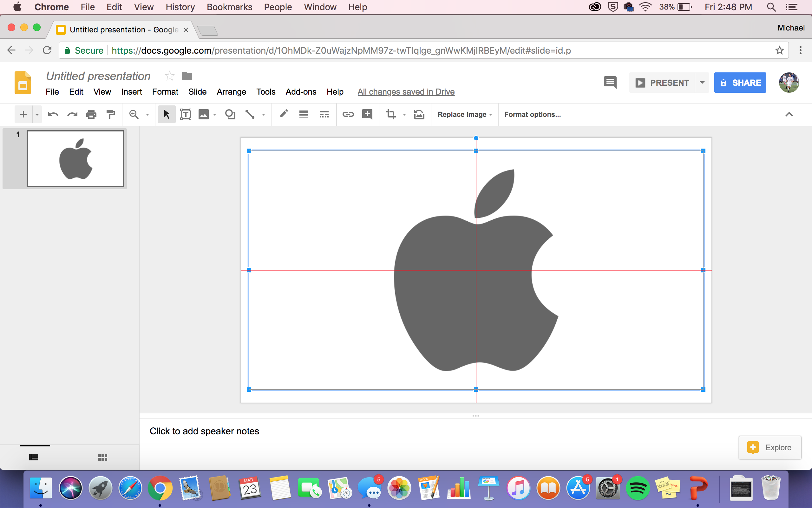Select the Shape tool icon
The height and width of the screenshot is (508, 812).
click(x=230, y=115)
